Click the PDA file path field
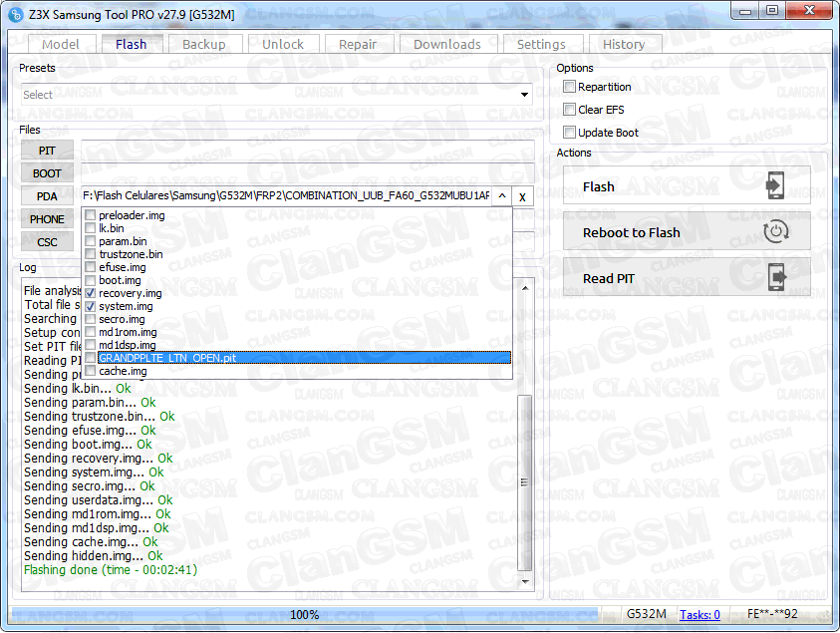This screenshot has height=633, width=840. pos(287,196)
